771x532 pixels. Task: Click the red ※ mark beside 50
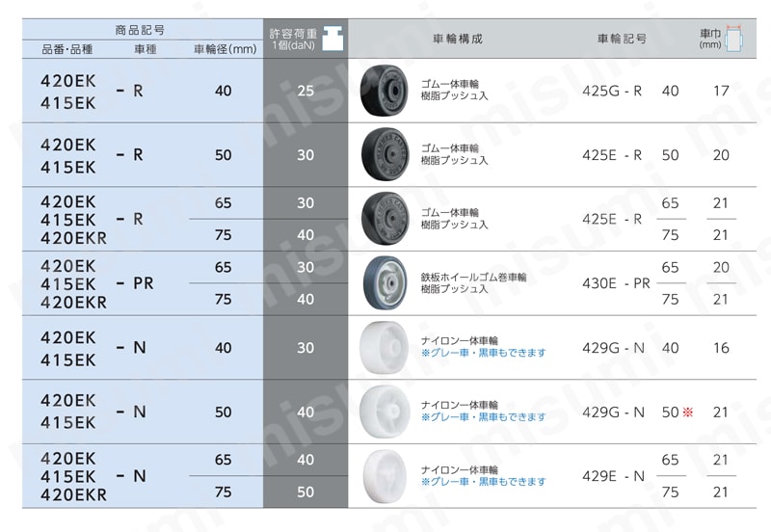[687, 412]
